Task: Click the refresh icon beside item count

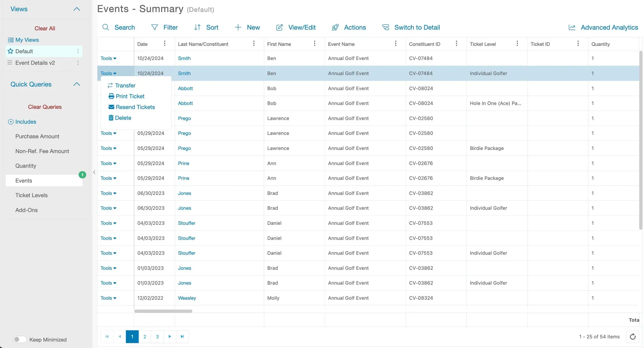Action: (633, 337)
